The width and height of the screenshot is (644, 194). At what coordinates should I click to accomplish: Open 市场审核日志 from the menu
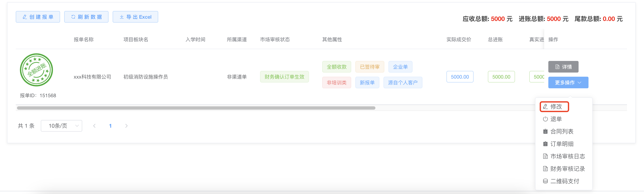(x=567, y=156)
